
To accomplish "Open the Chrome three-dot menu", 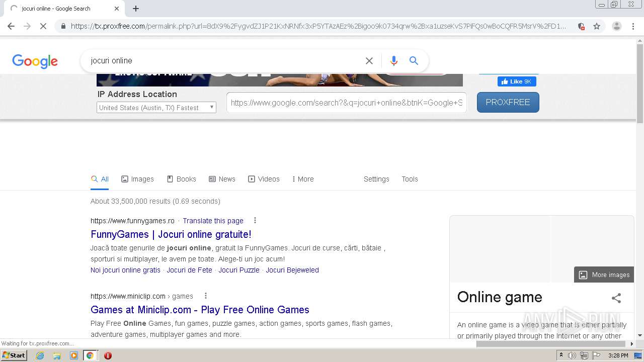I will tap(633, 26).
